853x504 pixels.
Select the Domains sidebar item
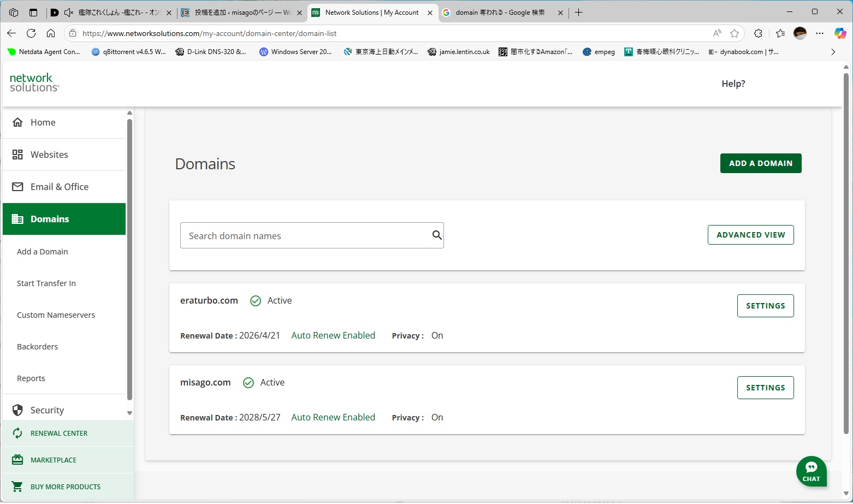tap(64, 219)
